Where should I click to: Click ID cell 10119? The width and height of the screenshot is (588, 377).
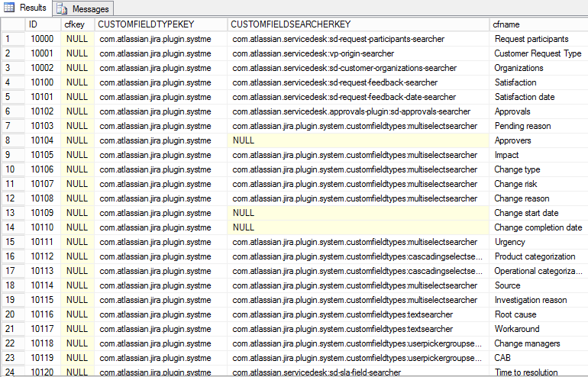click(x=43, y=358)
